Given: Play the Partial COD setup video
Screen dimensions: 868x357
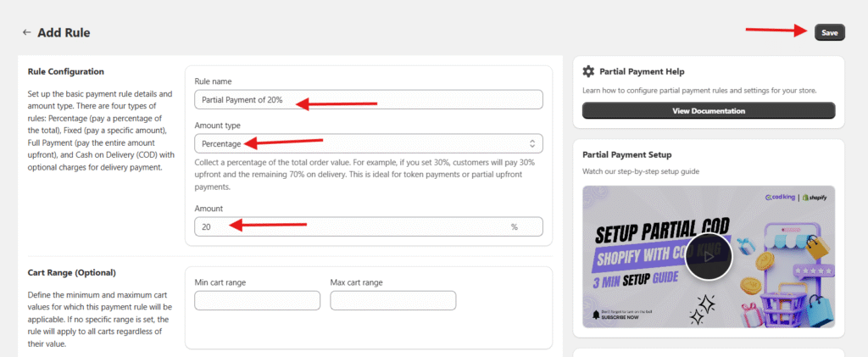Looking at the screenshot, I should (708, 255).
